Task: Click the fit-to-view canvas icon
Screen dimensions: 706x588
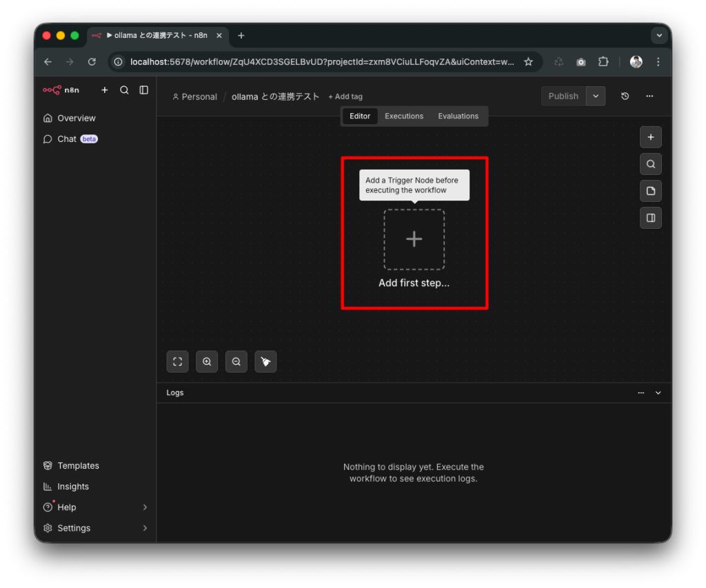Action: click(177, 362)
